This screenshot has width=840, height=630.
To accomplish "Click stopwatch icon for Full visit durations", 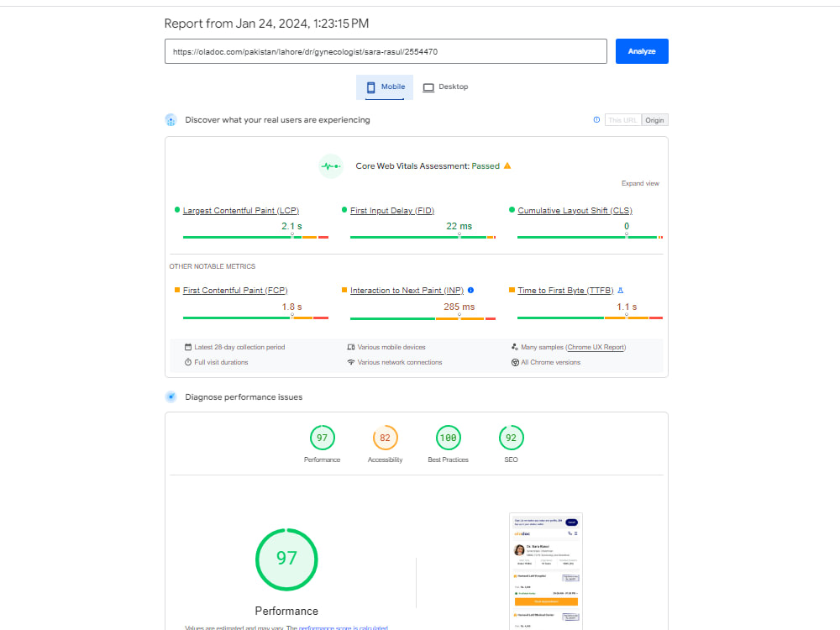I will 188,362.
